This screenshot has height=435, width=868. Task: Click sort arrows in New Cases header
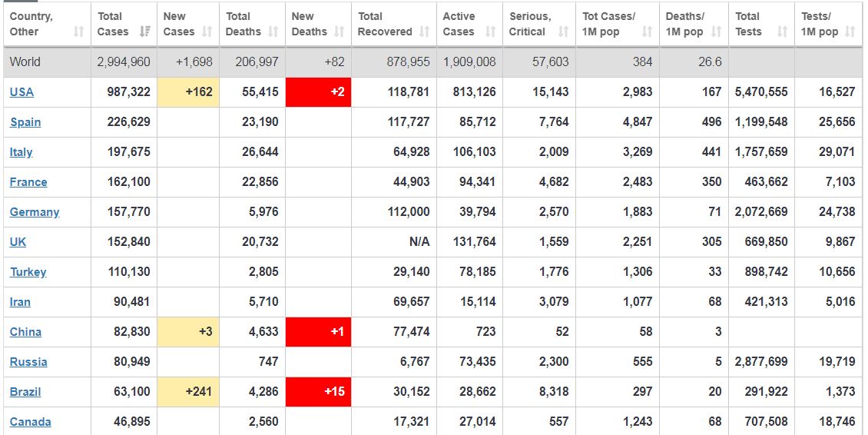[x=207, y=32]
